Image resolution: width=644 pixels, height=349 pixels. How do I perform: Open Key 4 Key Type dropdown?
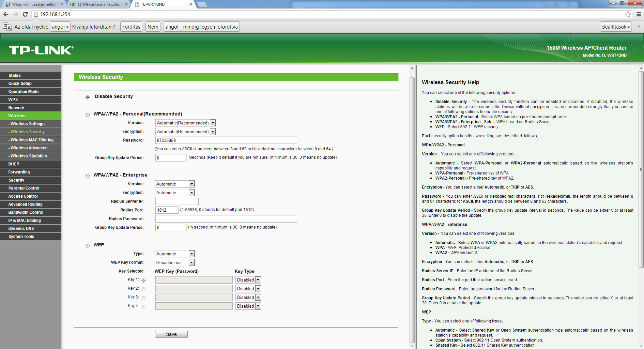(x=248, y=306)
